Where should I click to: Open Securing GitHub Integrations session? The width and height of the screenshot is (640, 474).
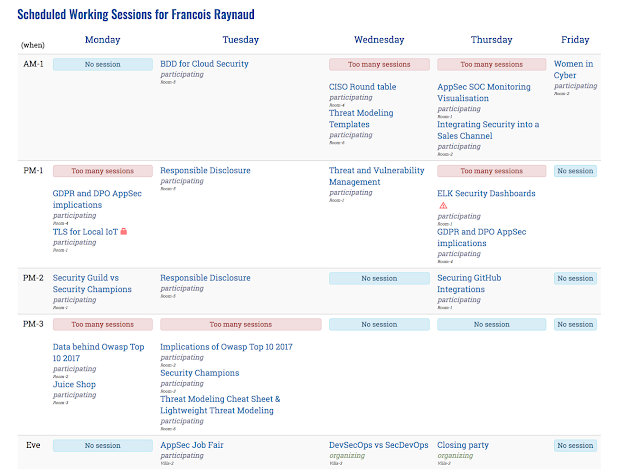pos(469,283)
